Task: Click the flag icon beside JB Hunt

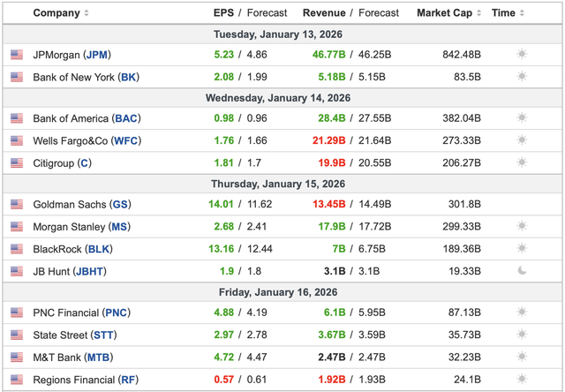Action: tap(17, 272)
